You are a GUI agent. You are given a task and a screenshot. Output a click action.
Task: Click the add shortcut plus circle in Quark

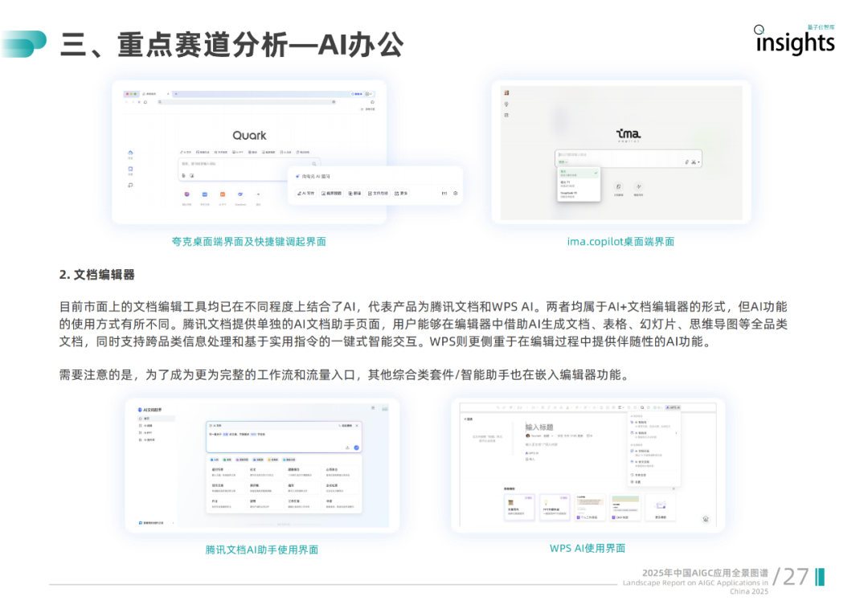click(x=258, y=194)
